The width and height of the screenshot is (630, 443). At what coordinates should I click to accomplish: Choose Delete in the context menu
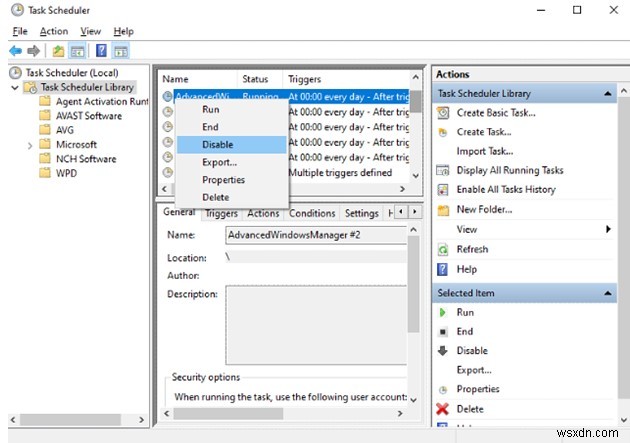coord(231,197)
